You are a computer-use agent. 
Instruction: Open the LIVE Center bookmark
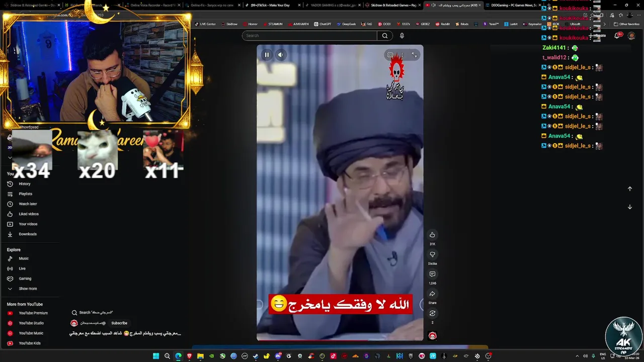coord(205,24)
